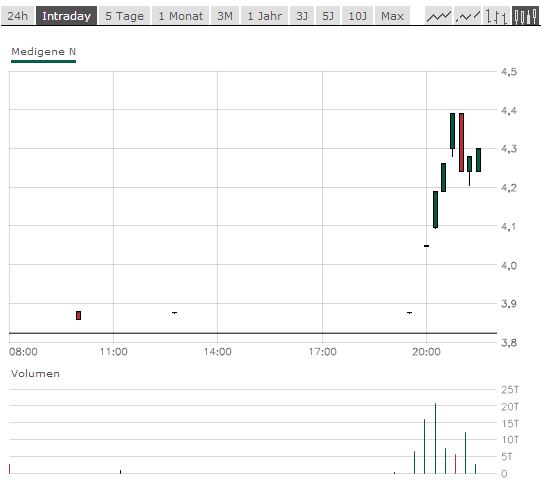Click the red volume bar near 5T
Viewport: 546px width, 481px height.
455,464
